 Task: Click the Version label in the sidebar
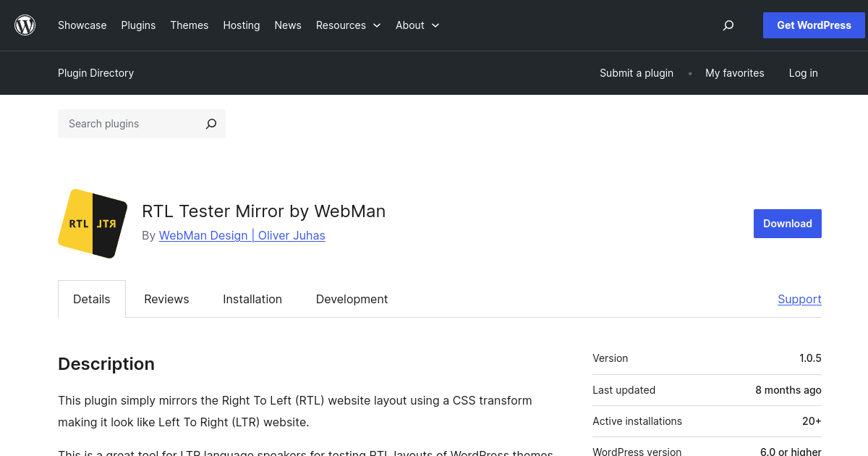tap(610, 358)
